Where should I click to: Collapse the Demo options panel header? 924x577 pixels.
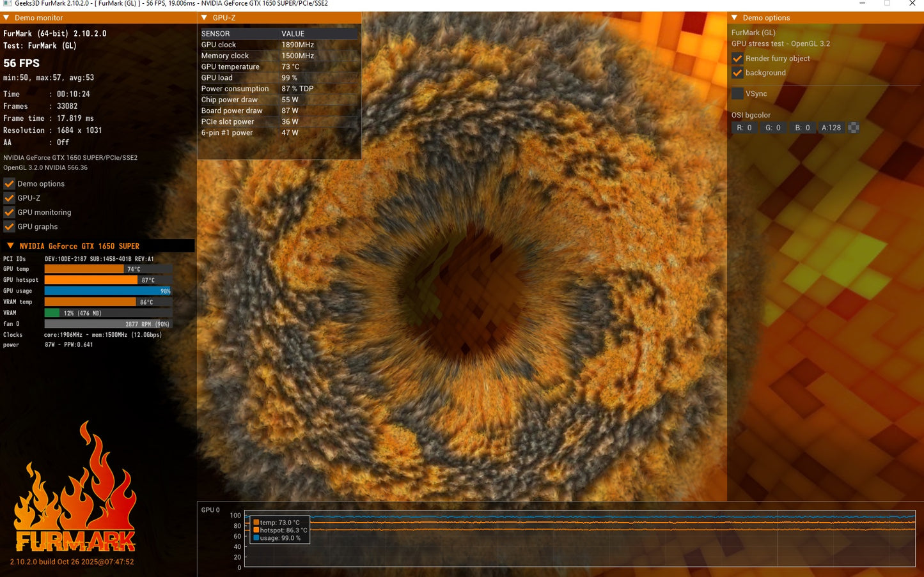click(x=735, y=18)
